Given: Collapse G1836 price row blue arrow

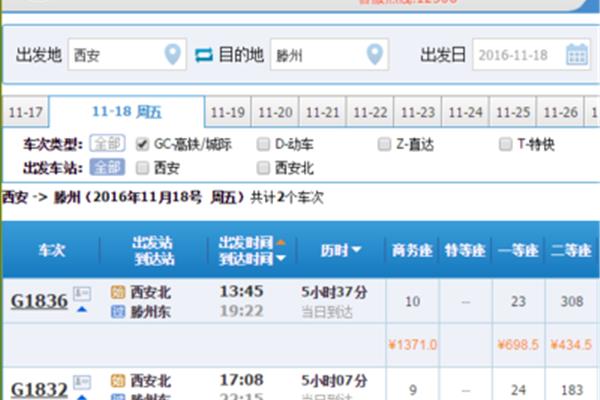Looking at the screenshot, I should pyautogui.click(x=82, y=309).
